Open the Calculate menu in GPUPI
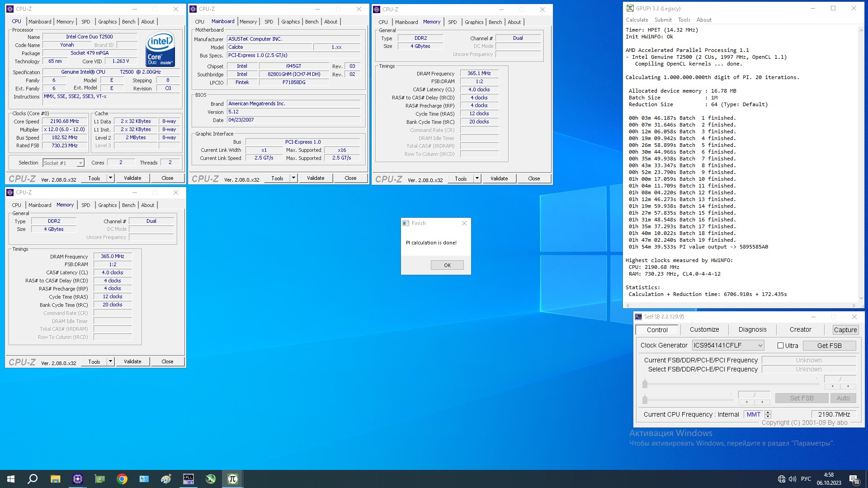 pyautogui.click(x=637, y=20)
